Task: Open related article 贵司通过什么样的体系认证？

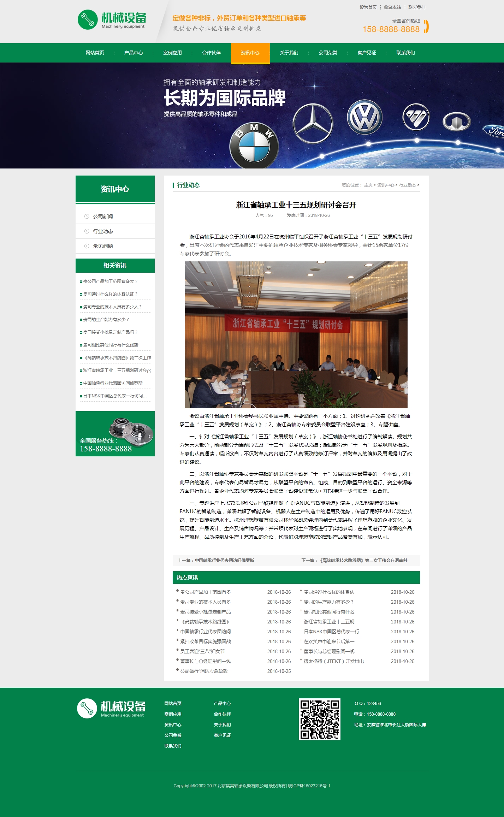Action: pos(110,294)
